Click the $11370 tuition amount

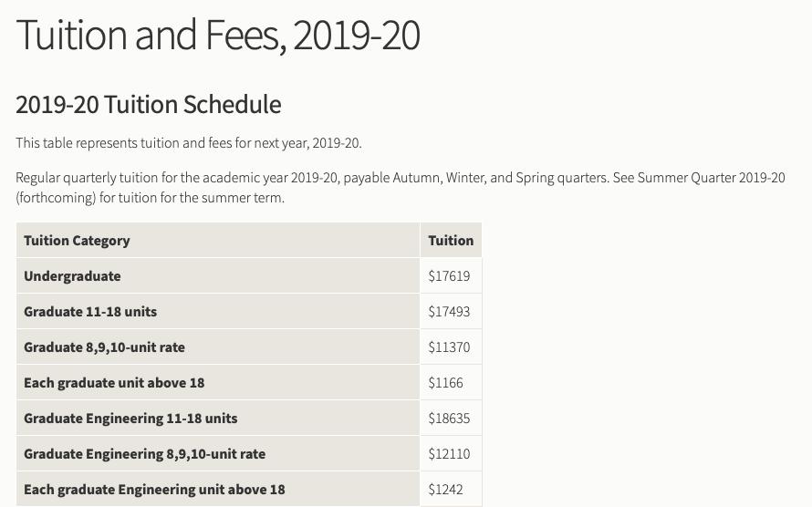pyautogui.click(x=449, y=347)
